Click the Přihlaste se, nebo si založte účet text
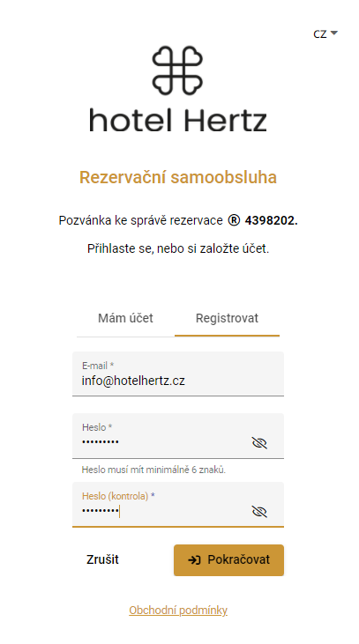The image size is (359, 644). [x=178, y=248]
